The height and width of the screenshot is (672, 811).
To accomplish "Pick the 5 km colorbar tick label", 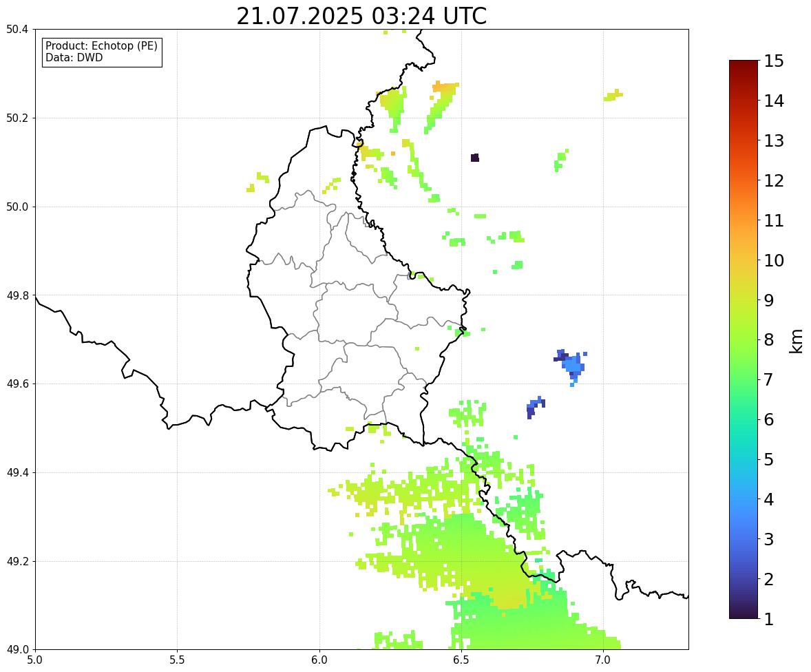I will coord(769,459).
